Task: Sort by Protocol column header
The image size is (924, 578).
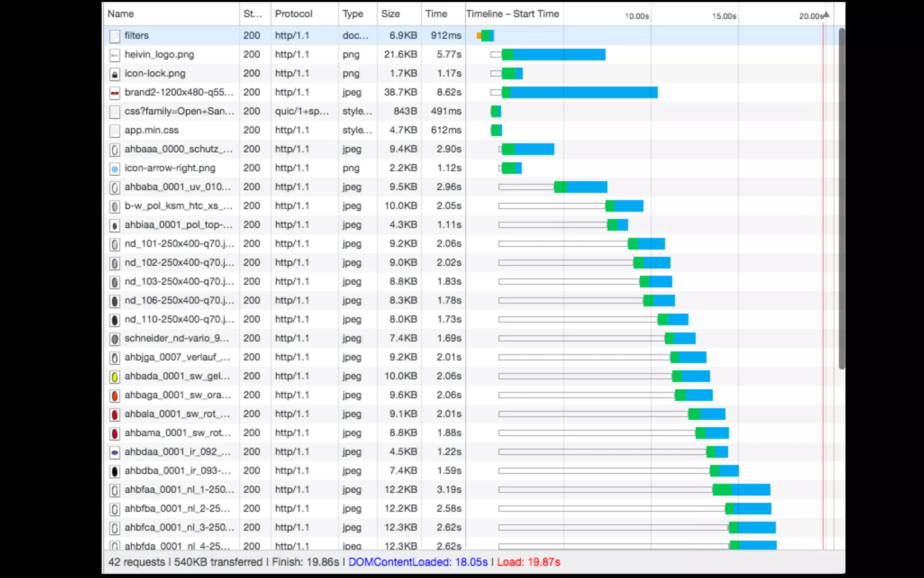Action: tap(294, 14)
